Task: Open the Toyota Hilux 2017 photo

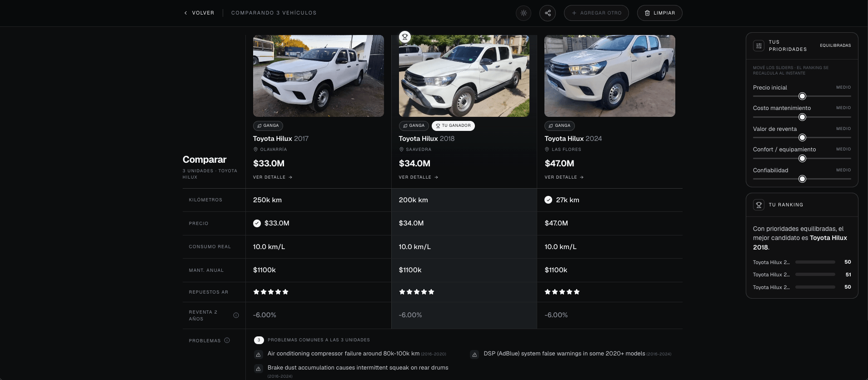Action: pos(318,76)
